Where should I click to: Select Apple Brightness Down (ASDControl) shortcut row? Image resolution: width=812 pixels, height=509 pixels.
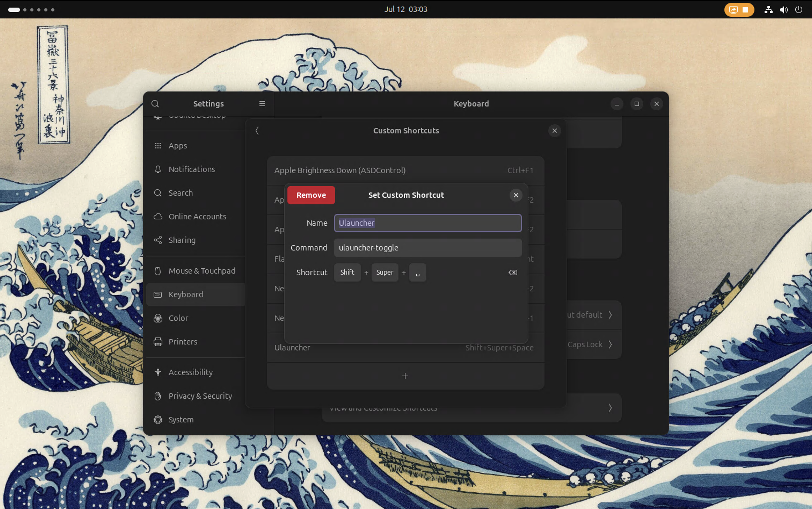click(x=405, y=170)
